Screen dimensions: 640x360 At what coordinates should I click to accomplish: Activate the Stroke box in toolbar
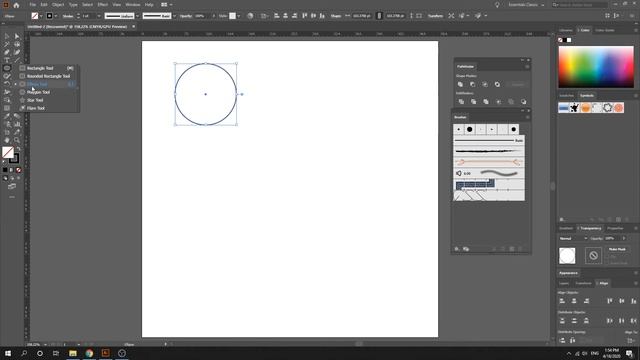click(x=14, y=159)
